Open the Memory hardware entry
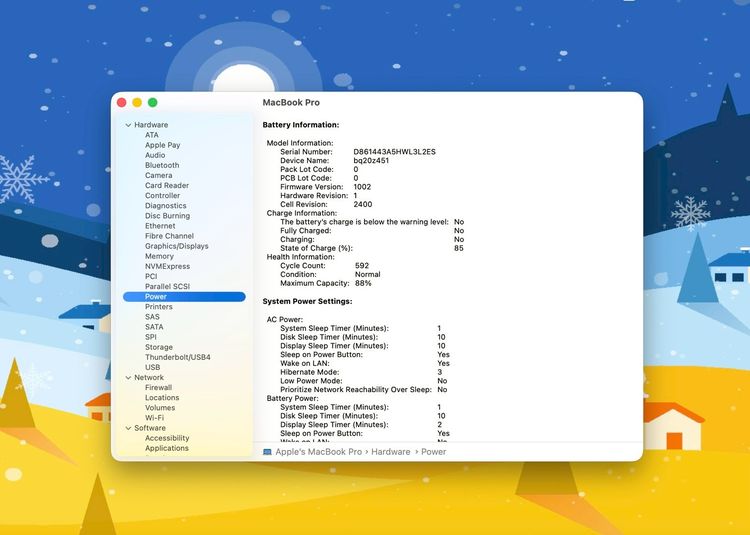 tap(159, 257)
